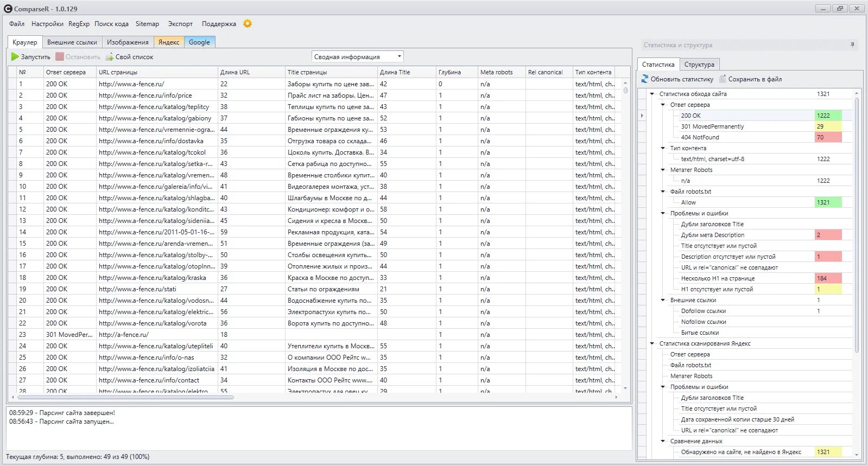Viewport: 868px width, 466px height.
Task: Click log entry Парсинг сайта завершен
Action: coord(62,413)
